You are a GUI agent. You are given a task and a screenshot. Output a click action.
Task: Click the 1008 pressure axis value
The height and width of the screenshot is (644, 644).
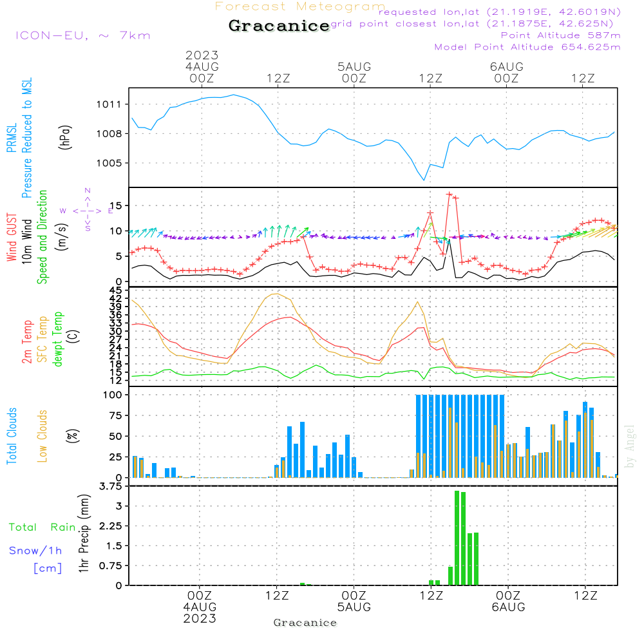[109, 134]
